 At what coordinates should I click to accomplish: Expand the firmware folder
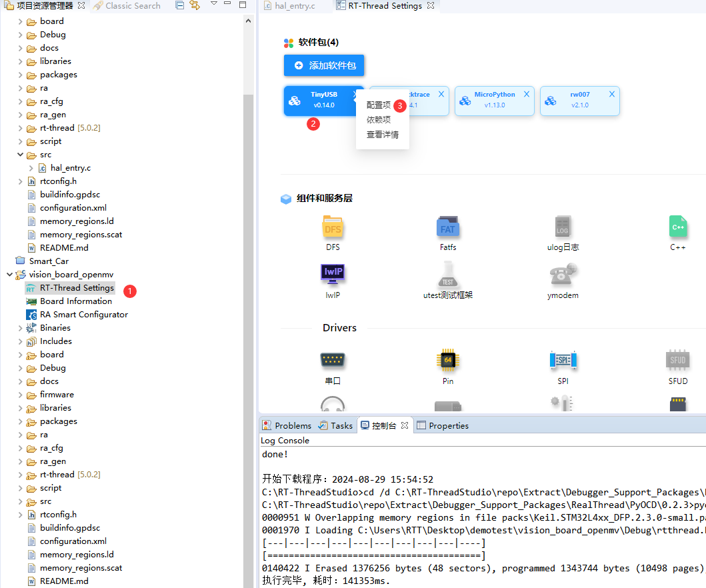[20, 395]
